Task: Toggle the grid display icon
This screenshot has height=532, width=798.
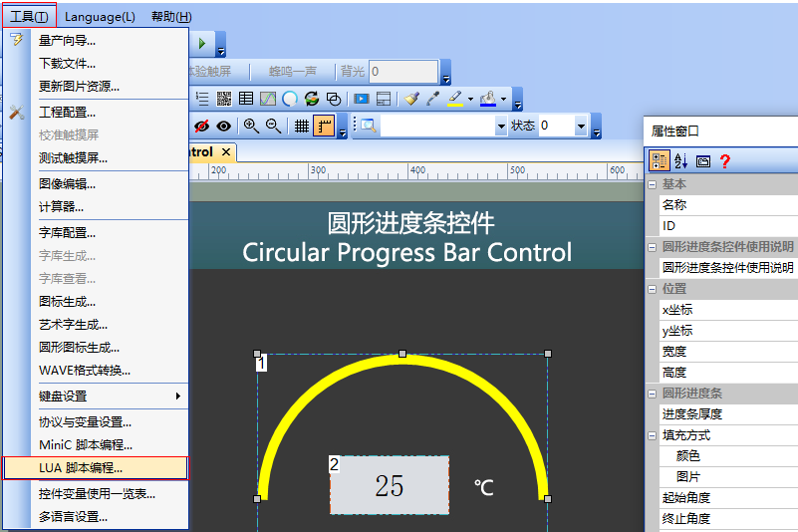Action: coord(302,126)
